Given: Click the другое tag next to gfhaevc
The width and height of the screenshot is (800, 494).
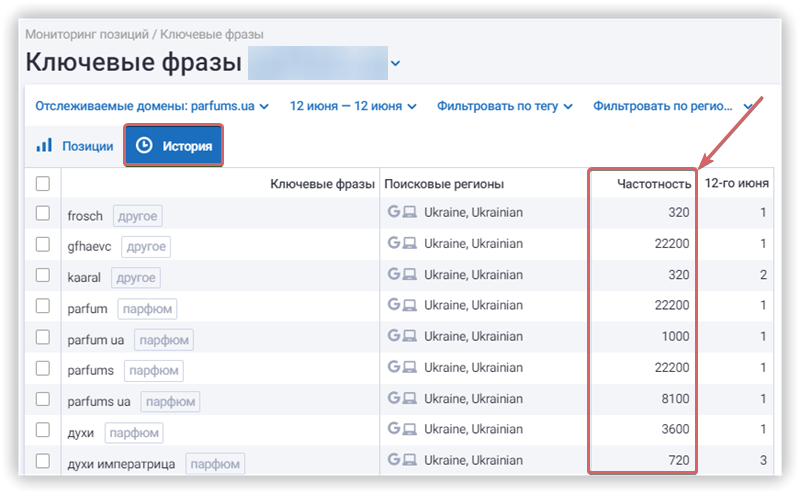Looking at the screenshot, I should [146, 246].
